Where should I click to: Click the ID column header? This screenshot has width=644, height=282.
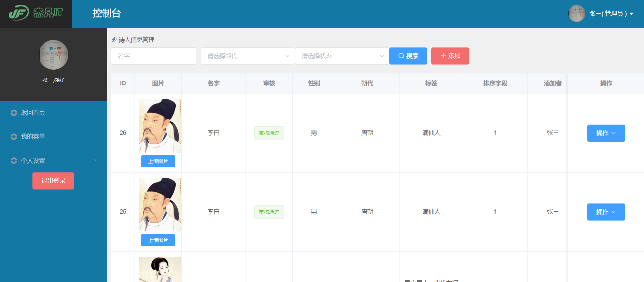pyautogui.click(x=123, y=83)
